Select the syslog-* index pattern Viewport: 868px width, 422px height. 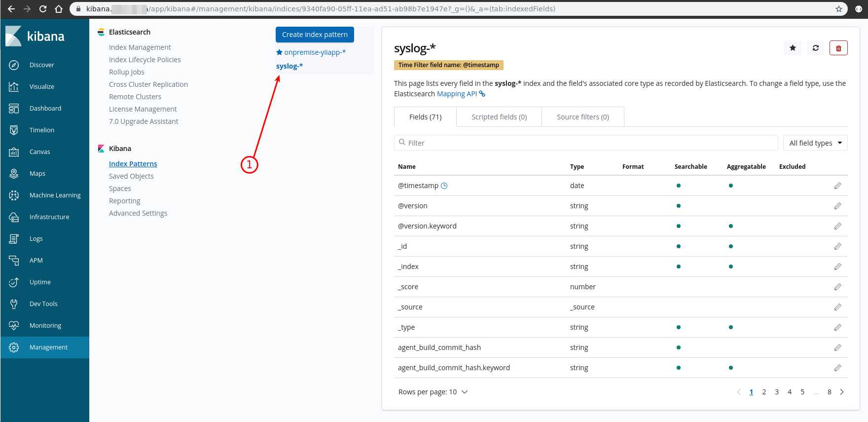pyautogui.click(x=289, y=66)
